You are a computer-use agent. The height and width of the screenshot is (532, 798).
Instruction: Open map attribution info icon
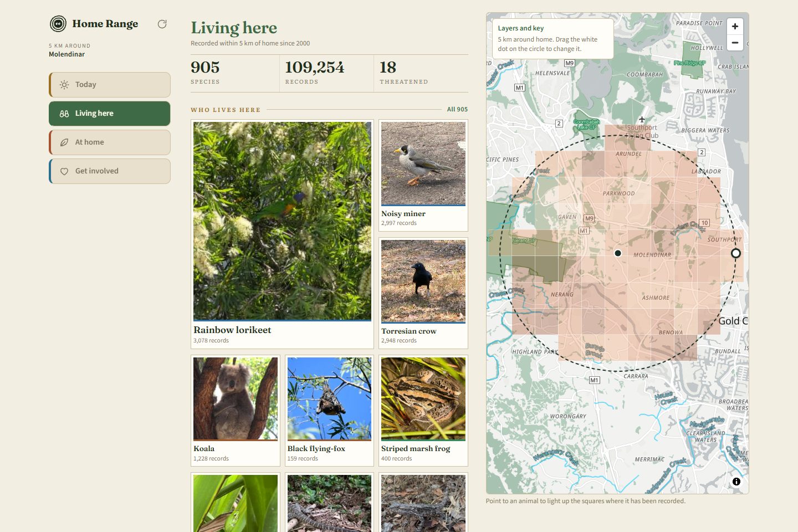coord(736,482)
